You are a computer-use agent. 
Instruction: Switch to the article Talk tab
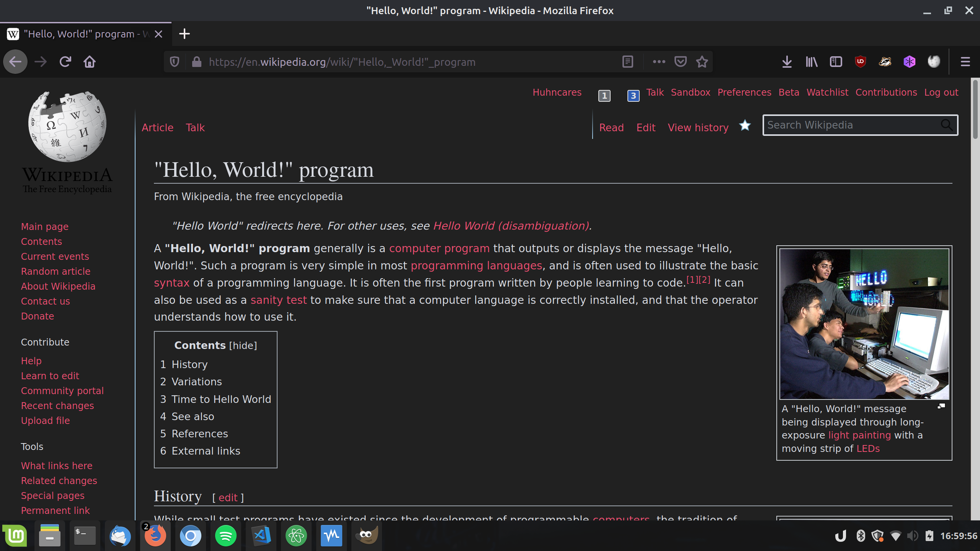click(x=195, y=127)
